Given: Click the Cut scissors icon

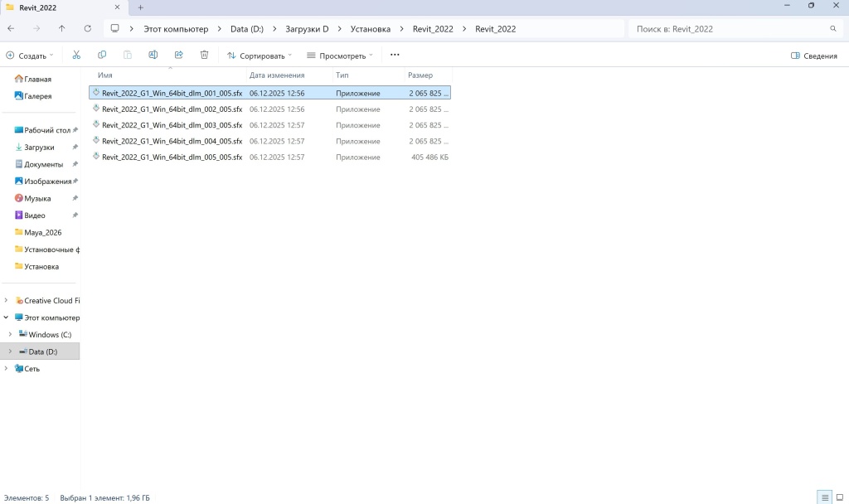Looking at the screenshot, I should tap(76, 56).
